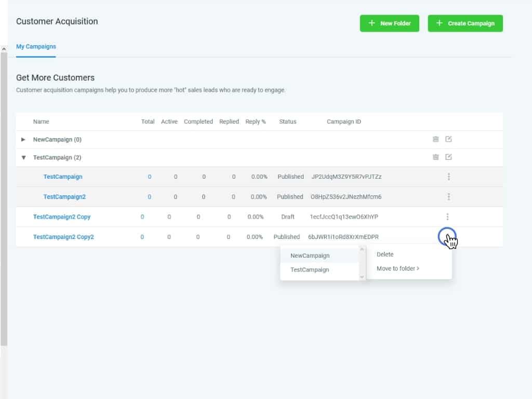Choose Delete from the context menu
Image resolution: width=532 pixels, height=399 pixels.
385,255
